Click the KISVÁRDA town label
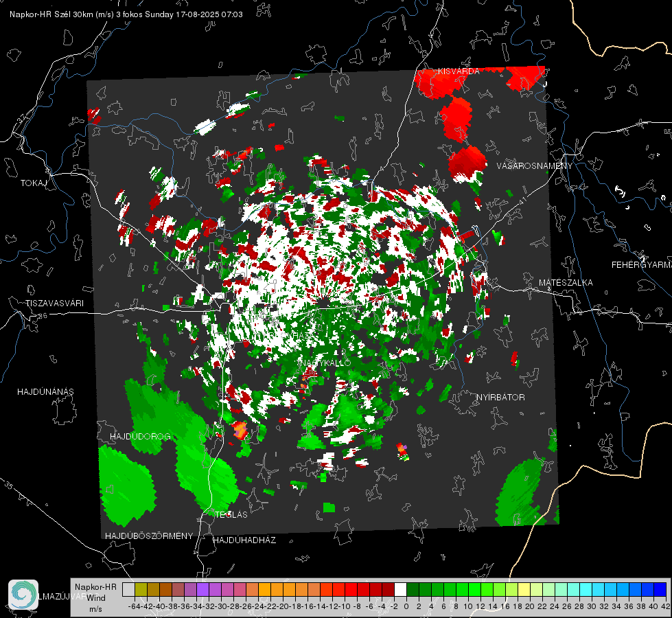The height and width of the screenshot is (618, 672). point(459,71)
